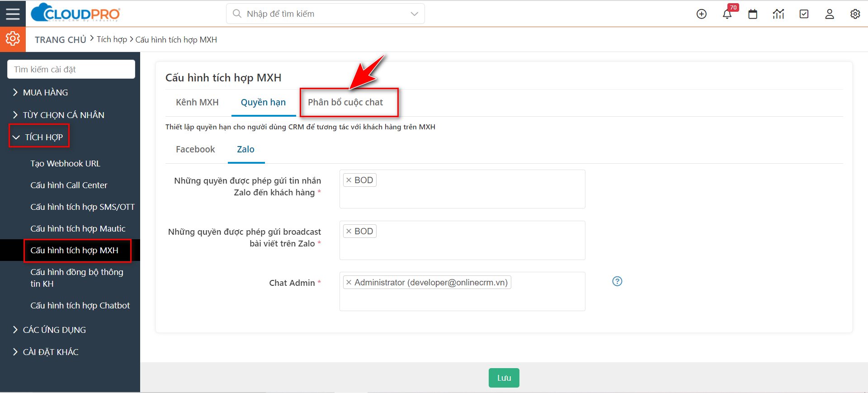Select the Zalo sub-tab
Image resolution: width=868 pixels, height=393 pixels.
(x=246, y=149)
